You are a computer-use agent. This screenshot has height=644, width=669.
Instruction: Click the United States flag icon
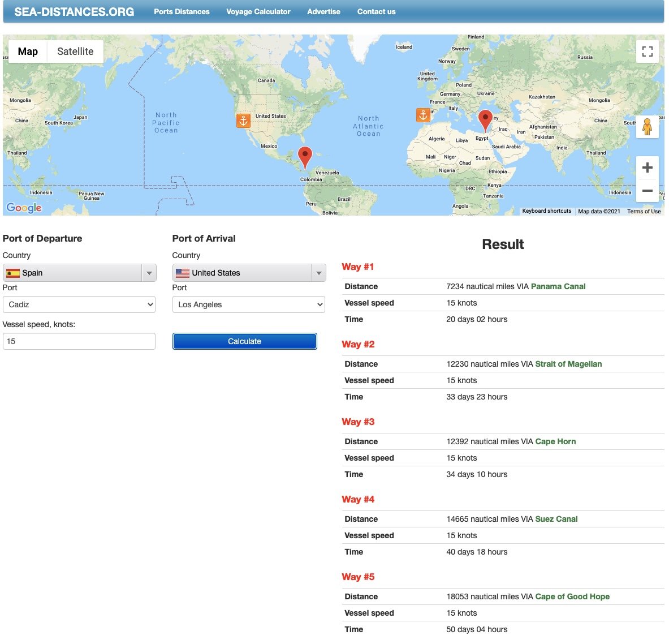coord(183,273)
